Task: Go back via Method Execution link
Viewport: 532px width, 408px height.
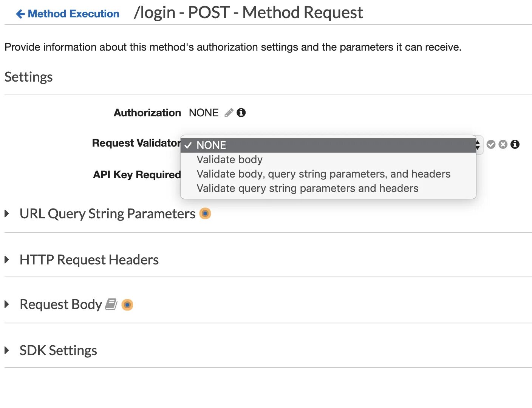Action: click(73, 14)
